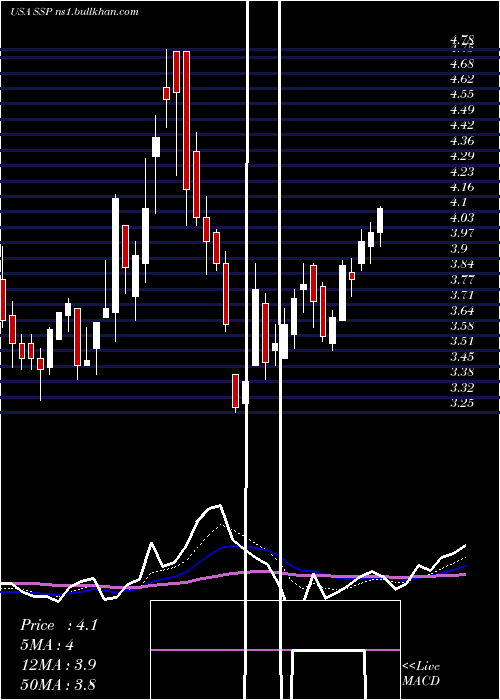Click the 3.97 price axis label
This screenshot has height=700, width=500.
462,233
